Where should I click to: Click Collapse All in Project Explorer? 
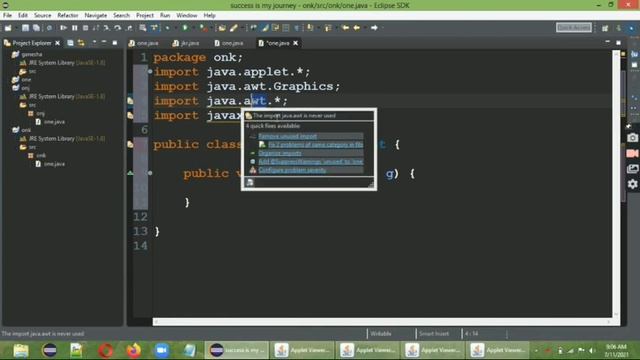click(70, 43)
